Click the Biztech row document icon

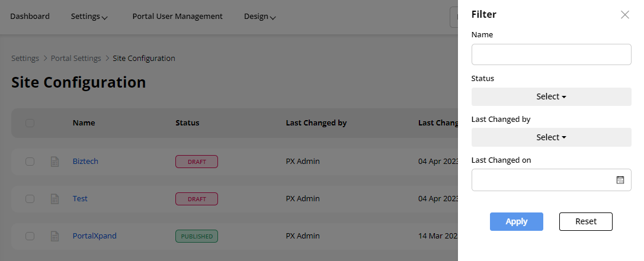pos(55,162)
